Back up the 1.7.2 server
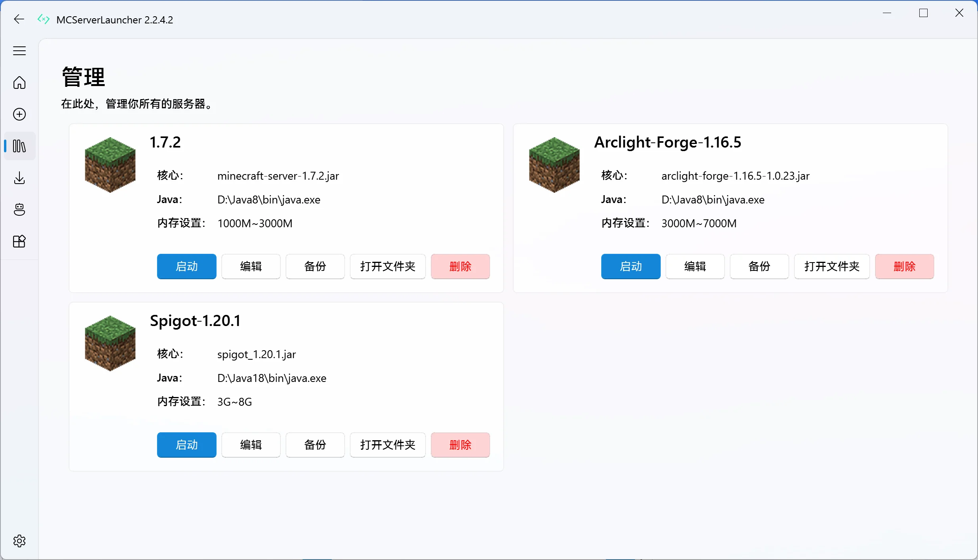 (x=315, y=266)
